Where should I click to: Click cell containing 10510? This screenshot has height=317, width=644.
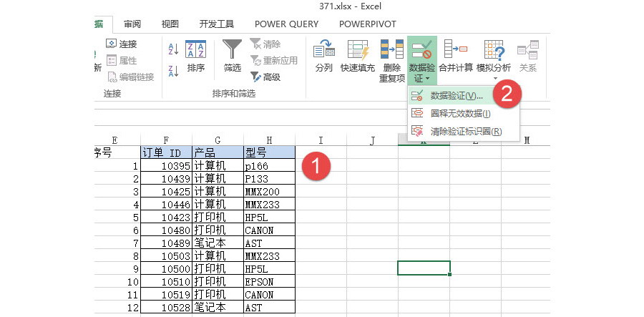tap(166, 282)
